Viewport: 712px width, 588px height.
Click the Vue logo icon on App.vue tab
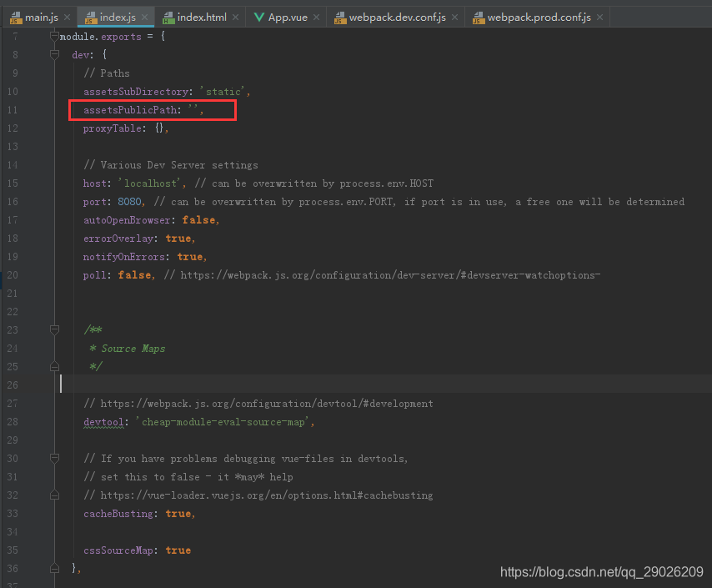point(258,17)
